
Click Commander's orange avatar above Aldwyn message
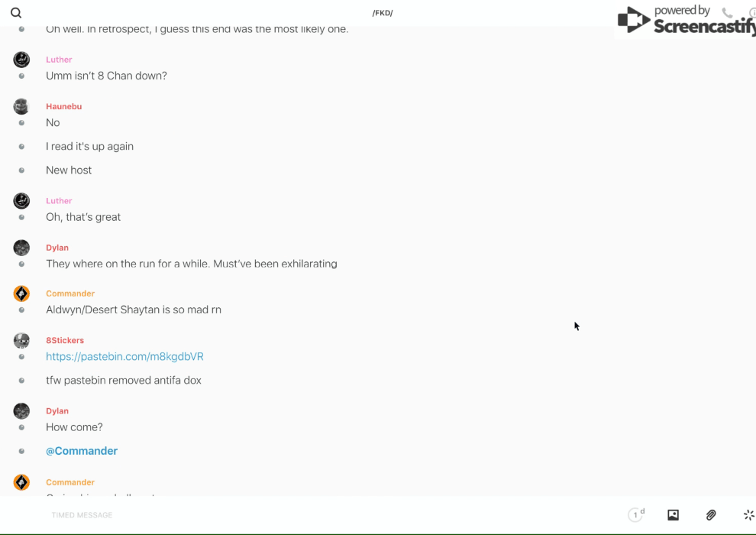pyautogui.click(x=21, y=293)
